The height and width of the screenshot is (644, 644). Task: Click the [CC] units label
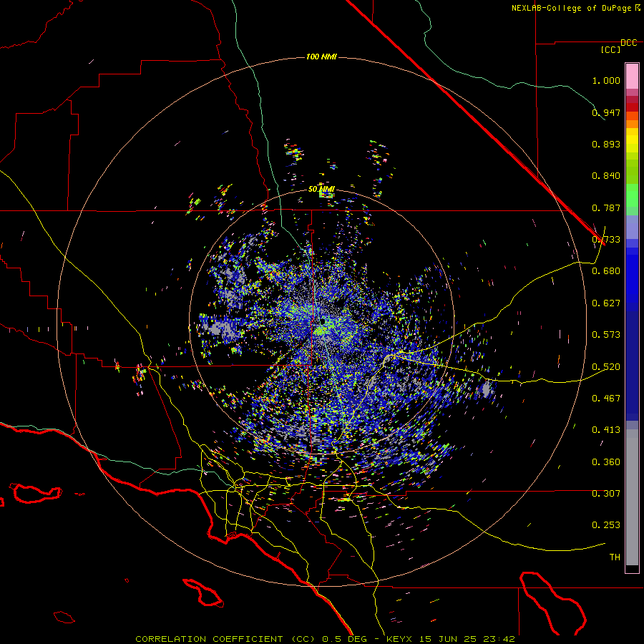(x=610, y=49)
